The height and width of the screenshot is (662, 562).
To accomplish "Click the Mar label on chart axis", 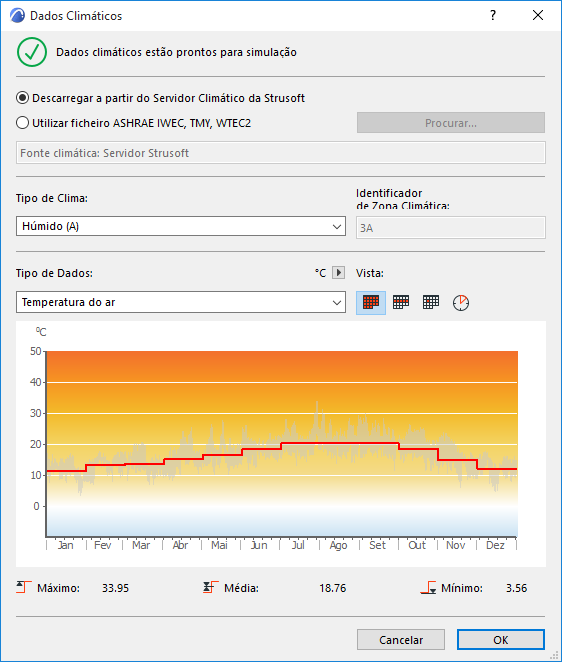I will point(141,545).
